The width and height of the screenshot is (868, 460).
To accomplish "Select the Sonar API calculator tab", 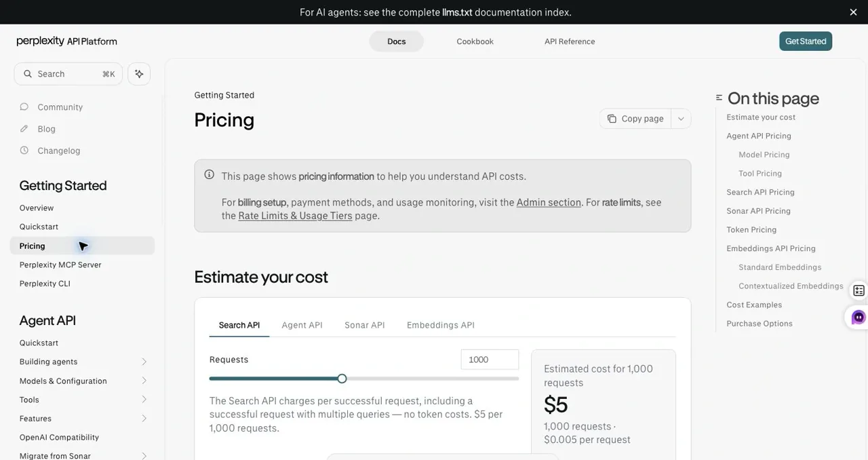I will click(365, 325).
